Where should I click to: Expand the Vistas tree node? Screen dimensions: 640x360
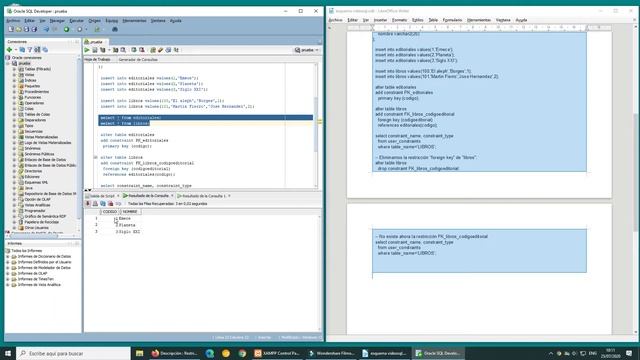tap(14, 75)
